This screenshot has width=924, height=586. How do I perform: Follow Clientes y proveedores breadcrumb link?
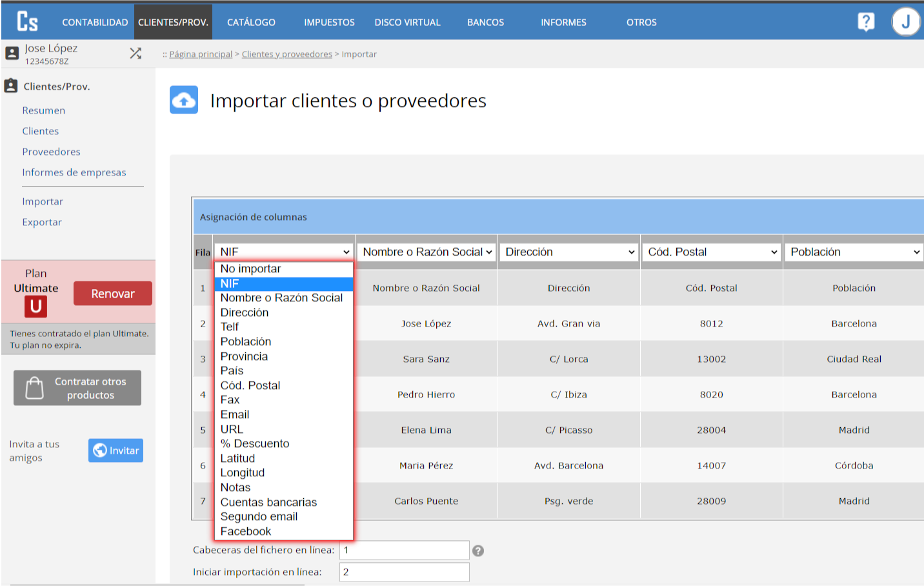[x=286, y=54]
